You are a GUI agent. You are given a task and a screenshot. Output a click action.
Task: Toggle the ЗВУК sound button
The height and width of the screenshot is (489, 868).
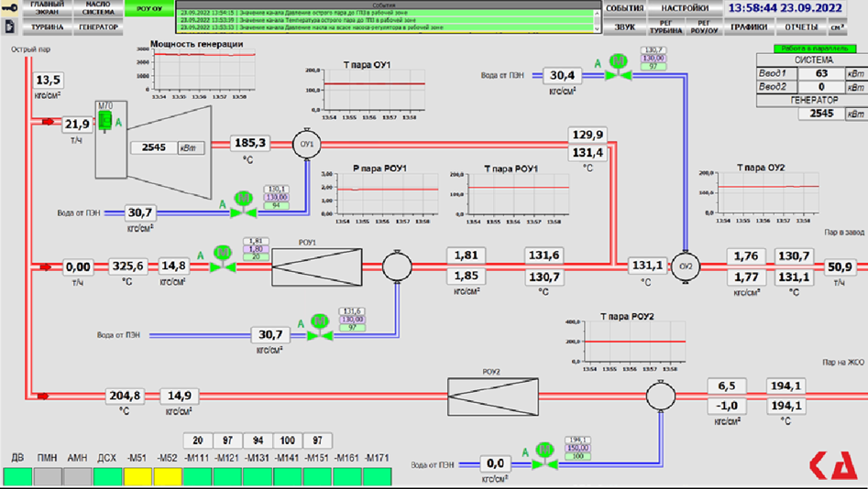(x=624, y=27)
